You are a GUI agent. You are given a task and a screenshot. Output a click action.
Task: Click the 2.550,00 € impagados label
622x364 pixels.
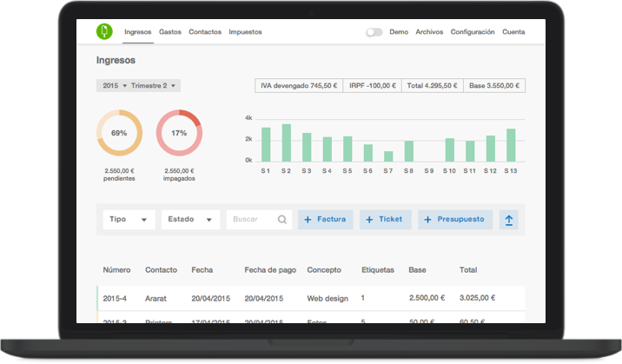179,175
